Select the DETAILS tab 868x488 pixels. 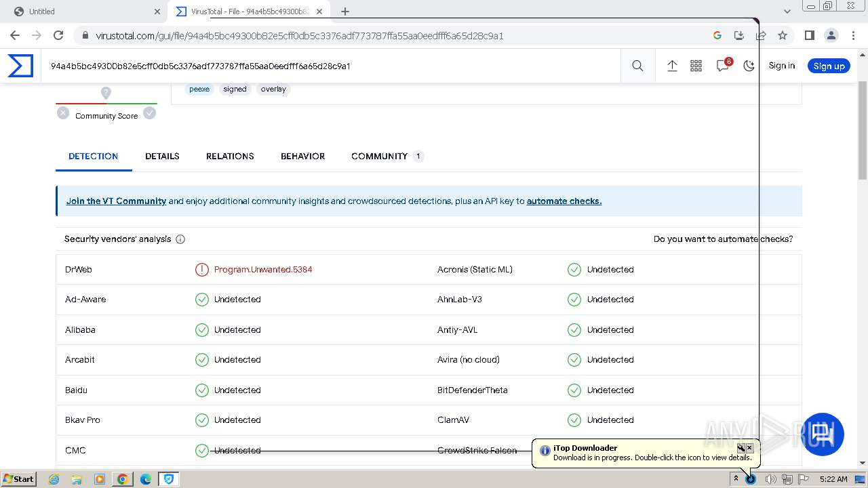click(162, 156)
